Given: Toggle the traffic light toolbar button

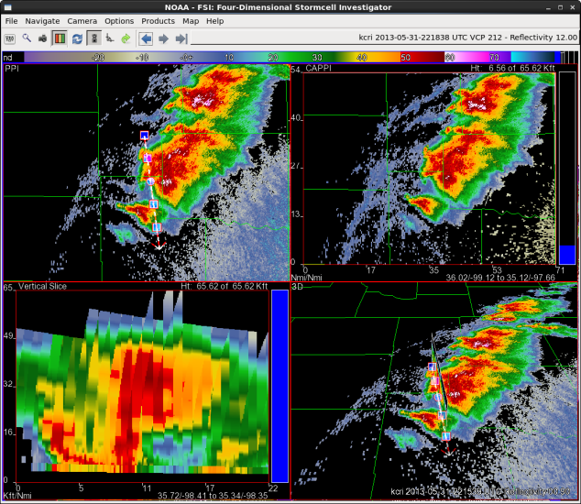Looking at the screenshot, I should coord(94,38).
